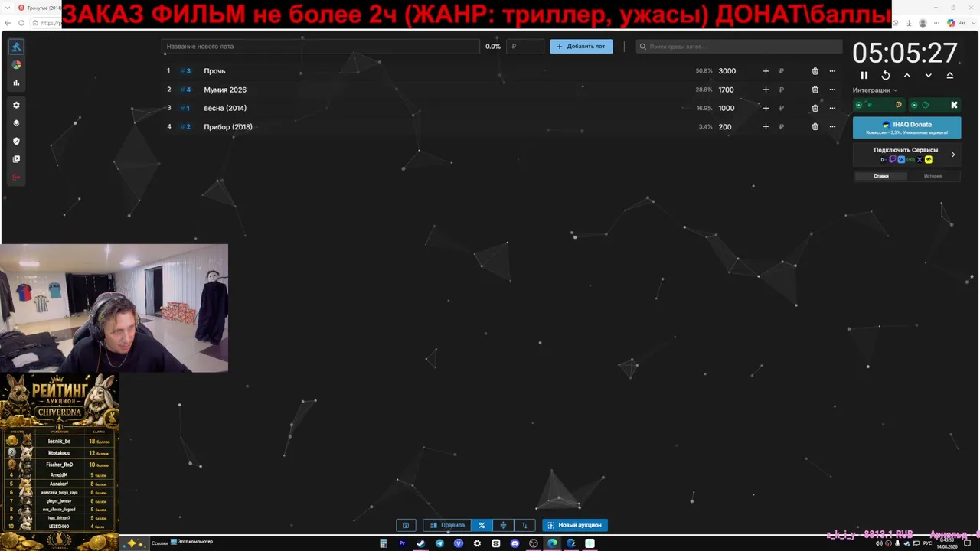Delete the lot весна (2014)
Image resolution: width=980 pixels, height=551 pixels.
pos(815,108)
